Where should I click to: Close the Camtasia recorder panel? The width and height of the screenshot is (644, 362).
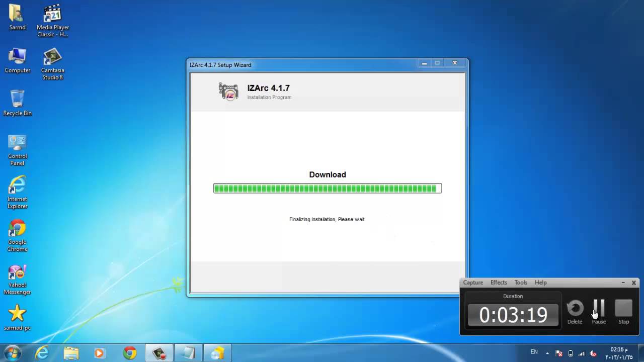coord(634,283)
